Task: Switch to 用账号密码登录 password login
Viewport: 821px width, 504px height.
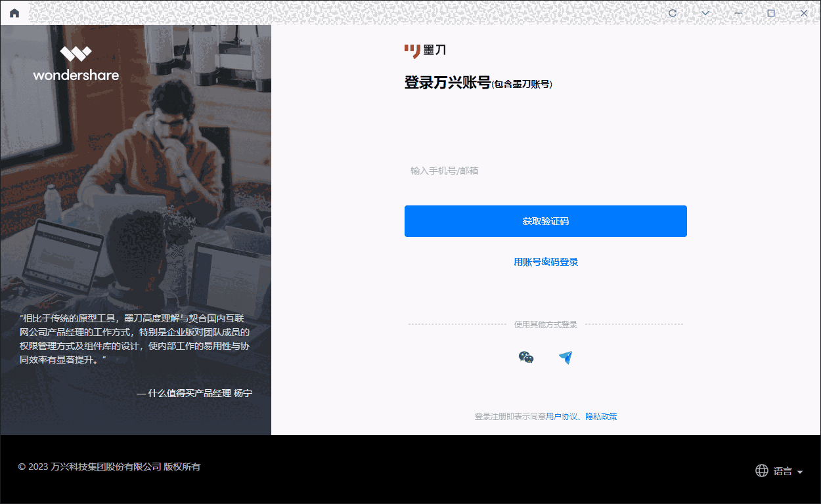Action: 545,261
